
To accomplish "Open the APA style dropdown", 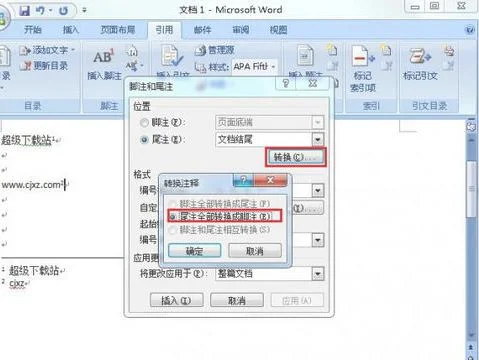I will tap(273, 67).
